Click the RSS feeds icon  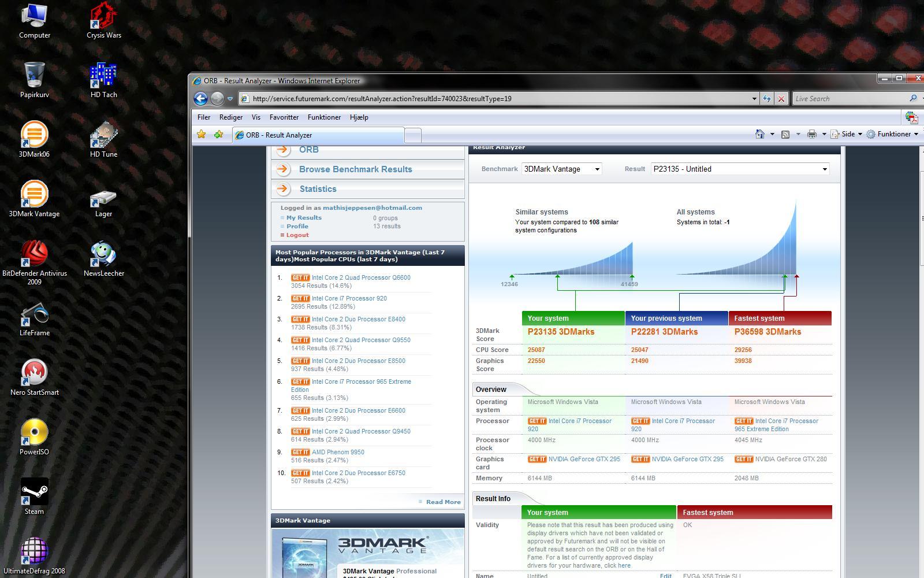785,134
